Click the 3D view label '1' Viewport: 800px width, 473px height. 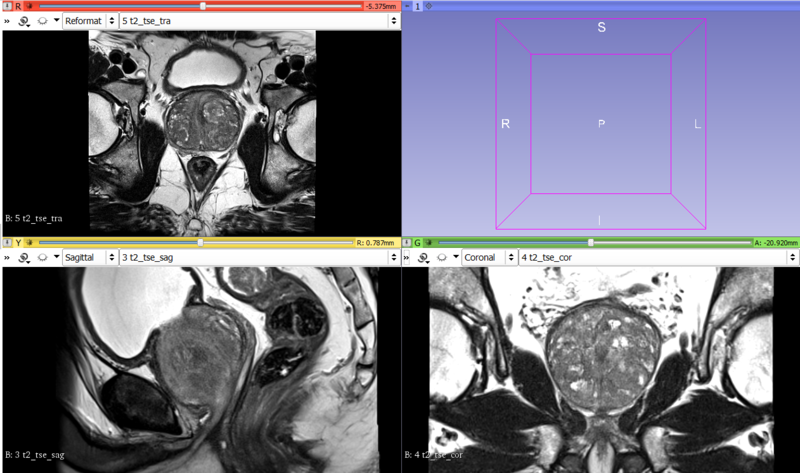point(417,6)
